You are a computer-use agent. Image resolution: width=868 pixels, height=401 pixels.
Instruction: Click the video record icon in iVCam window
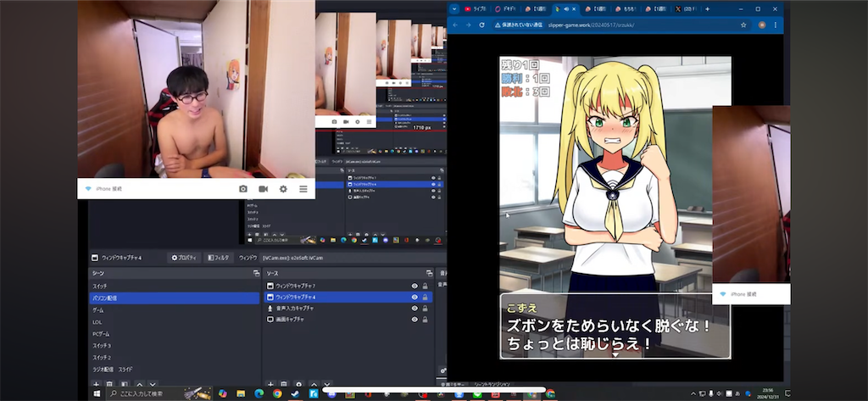(263, 189)
